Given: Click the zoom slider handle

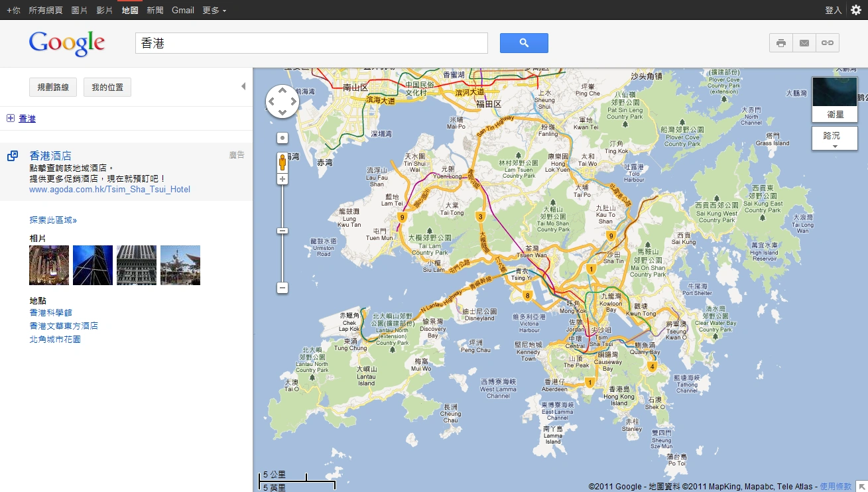Looking at the screenshot, I should click(x=282, y=231).
